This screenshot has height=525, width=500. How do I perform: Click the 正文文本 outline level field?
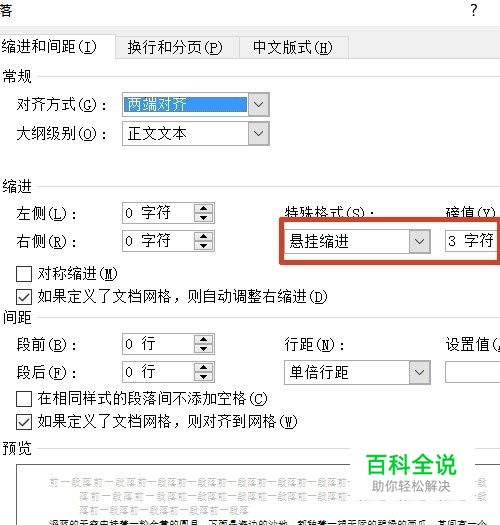[186, 134]
